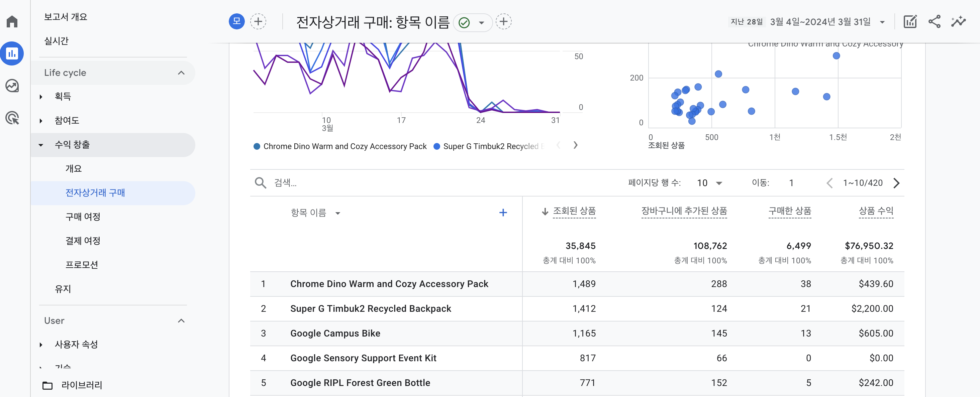The image size is (980, 397).
Task: Click the blue plus to add dimension
Action: click(503, 213)
